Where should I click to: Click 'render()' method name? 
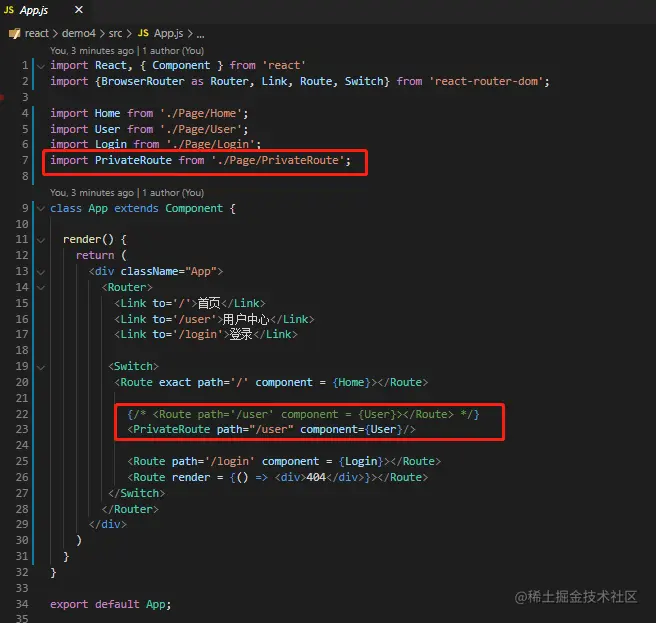tap(88, 239)
